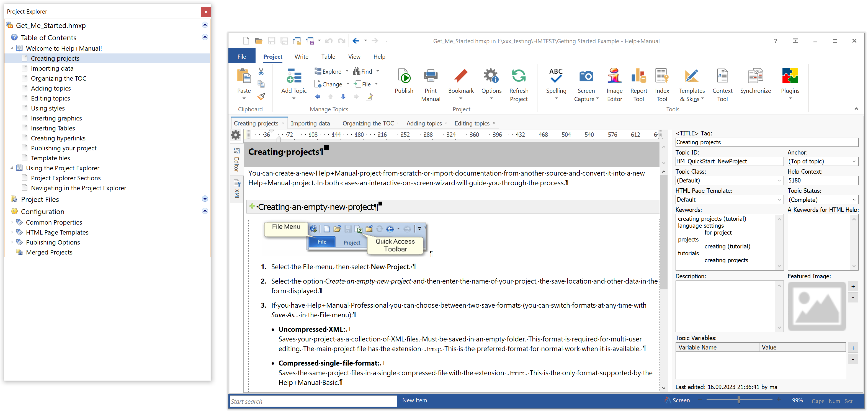Screen dimensions: 868x414
Task: Click the navigate Back arrow
Action: (x=356, y=41)
